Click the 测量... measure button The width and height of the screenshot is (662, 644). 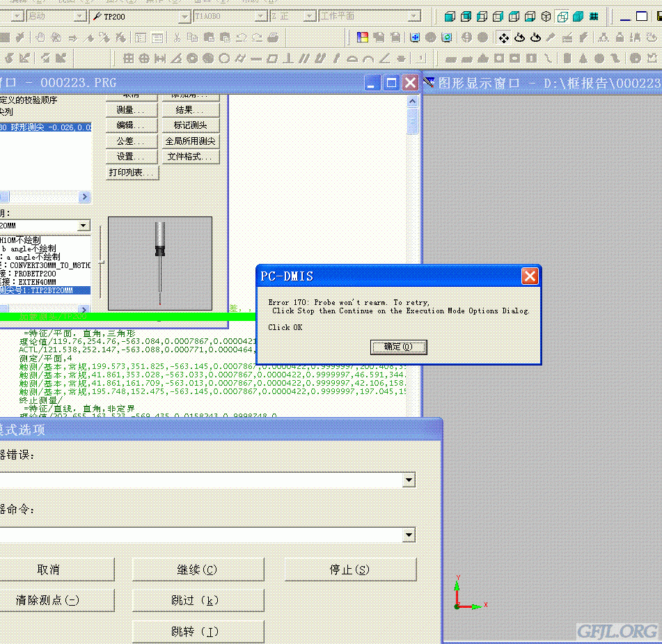[132, 110]
